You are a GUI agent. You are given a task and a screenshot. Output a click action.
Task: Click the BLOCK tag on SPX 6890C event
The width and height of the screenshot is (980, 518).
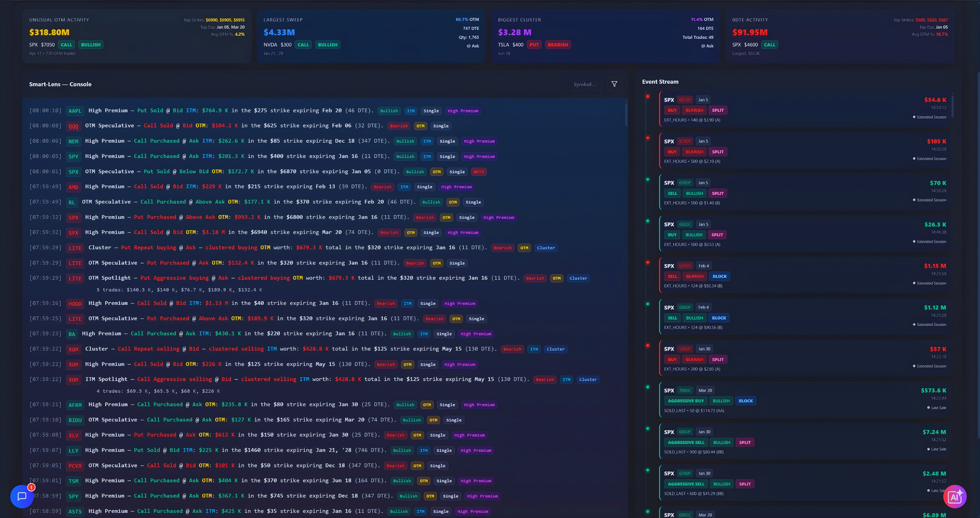pos(719,276)
